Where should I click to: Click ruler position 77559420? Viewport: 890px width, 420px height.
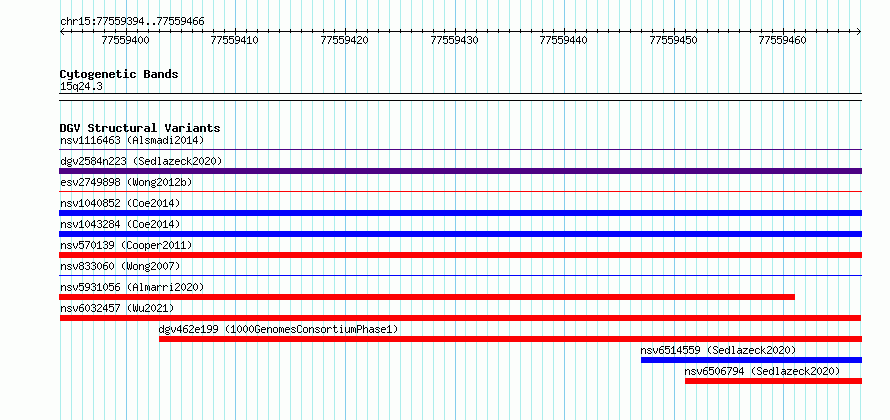click(345, 40)
